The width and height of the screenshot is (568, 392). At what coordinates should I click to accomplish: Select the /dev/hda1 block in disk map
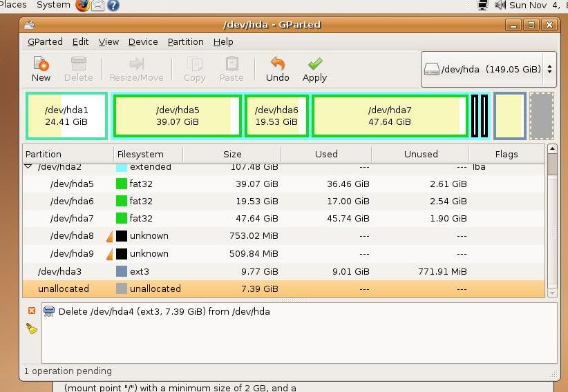coord(66,116)
